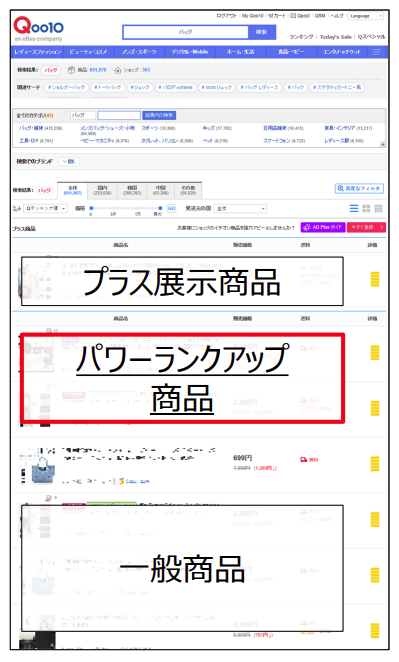Click the right maximum price slider handle

click(x=160, y=208)
